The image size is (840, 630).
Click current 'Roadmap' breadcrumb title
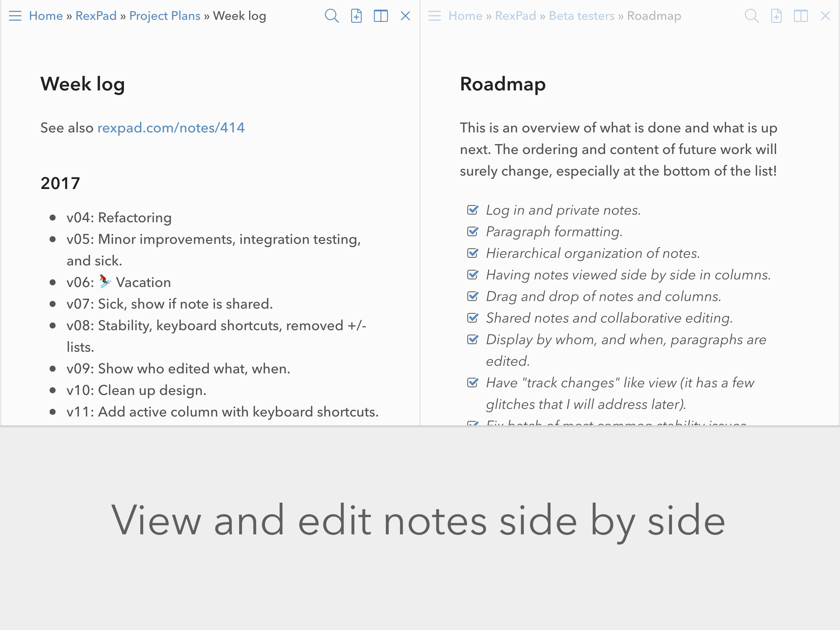654,16
